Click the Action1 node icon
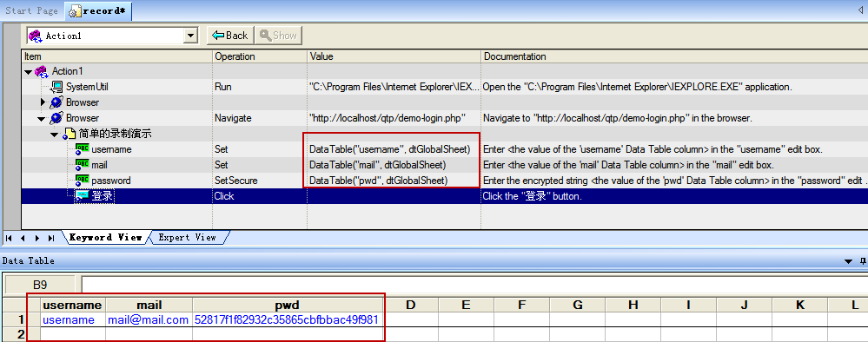The image size is (868, 342). click(42, 71)
